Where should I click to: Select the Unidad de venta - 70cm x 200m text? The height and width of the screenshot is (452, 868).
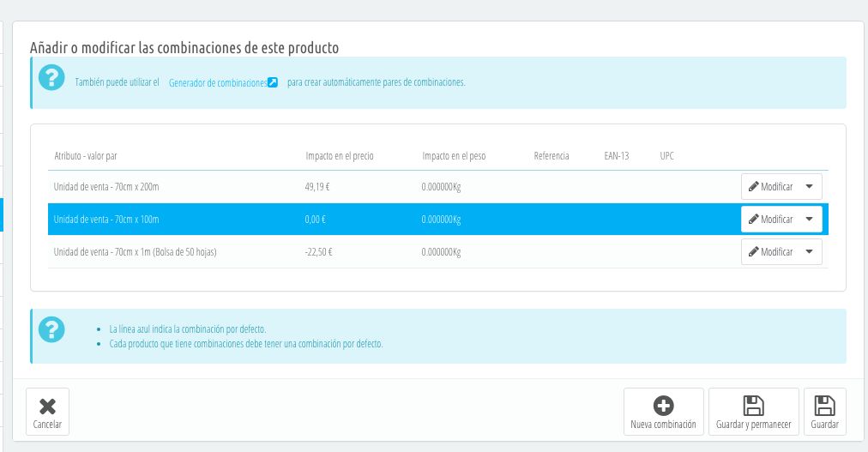tap(106, 186)
